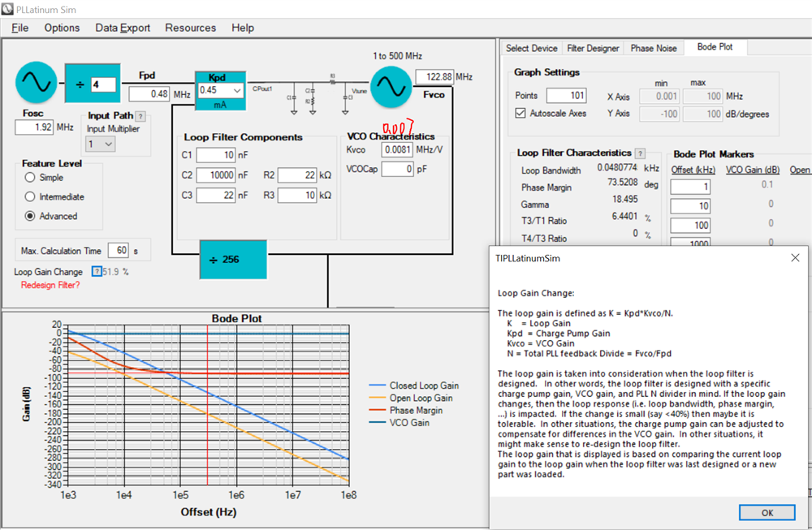Edit the Fpd frequency field 0.48
Image resolution: width=812 pixels, height=530 pixels.
click(149, 94)
